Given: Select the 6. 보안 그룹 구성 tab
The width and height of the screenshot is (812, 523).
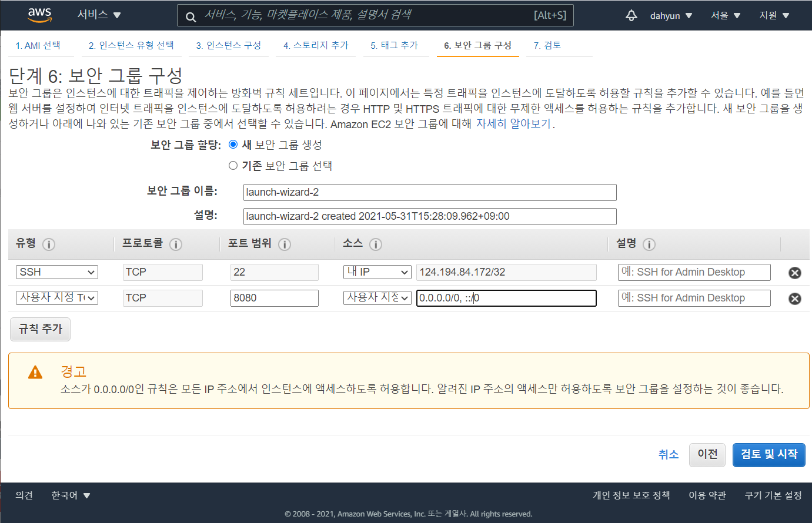Looking at the screenshot, I should pyautogui.click(x=477, y=45).
